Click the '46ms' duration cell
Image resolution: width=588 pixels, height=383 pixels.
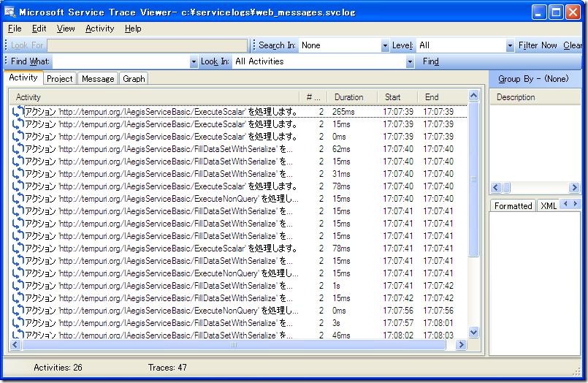point(341,335)
